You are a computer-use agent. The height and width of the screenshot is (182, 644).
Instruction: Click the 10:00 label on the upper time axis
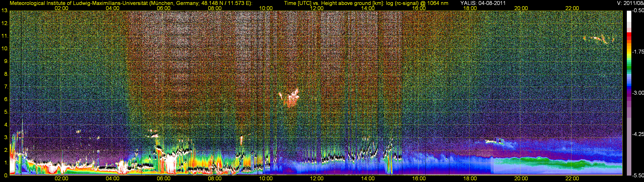(x=266, y=8)
